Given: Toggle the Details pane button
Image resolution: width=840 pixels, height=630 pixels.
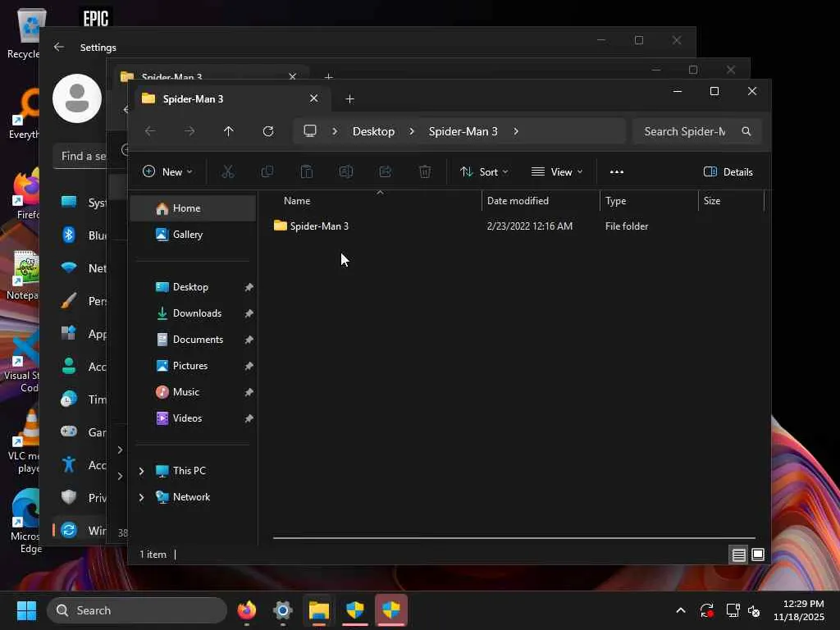Looking at the screenshot, I should click(x=728, y=171).
